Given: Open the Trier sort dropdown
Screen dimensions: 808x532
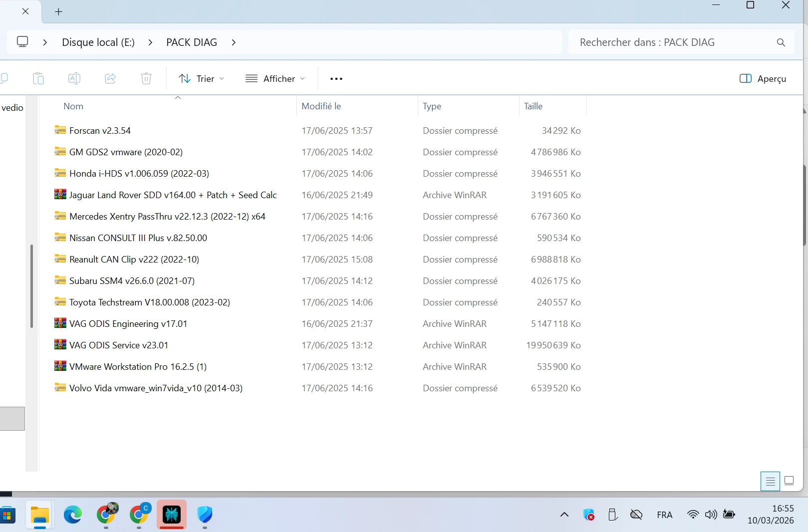Looking at the screenshot, I should (x=202, y=79).
